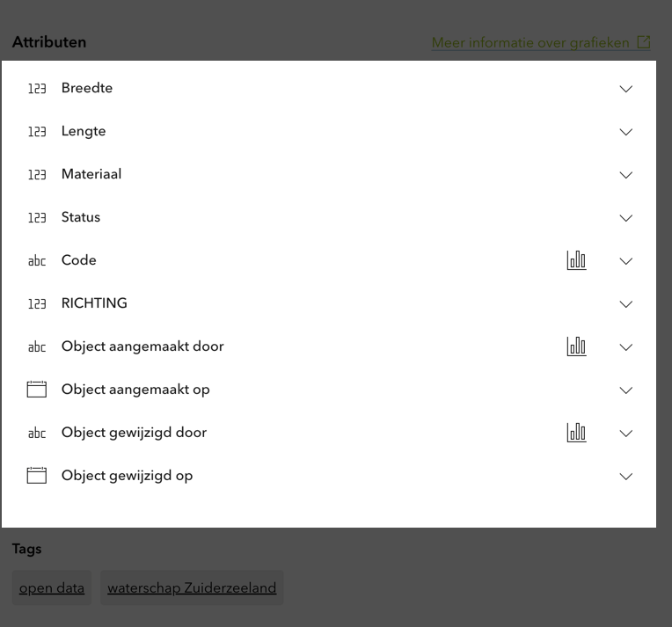Expand the Object aangemaakt op chevron
The height and width of the screenshot is (627, 672).
[x=626, y=390]
